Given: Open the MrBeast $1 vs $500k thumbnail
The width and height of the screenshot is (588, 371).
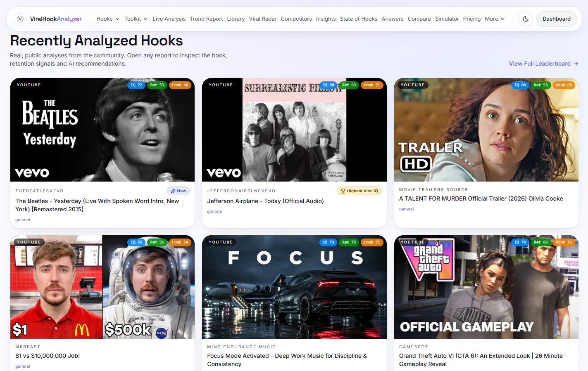Looking at the screenshot, I should (102, 287).
